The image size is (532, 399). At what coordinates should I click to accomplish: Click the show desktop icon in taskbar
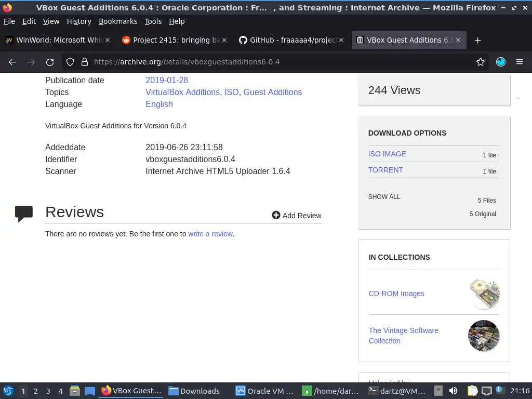point(89,391)
